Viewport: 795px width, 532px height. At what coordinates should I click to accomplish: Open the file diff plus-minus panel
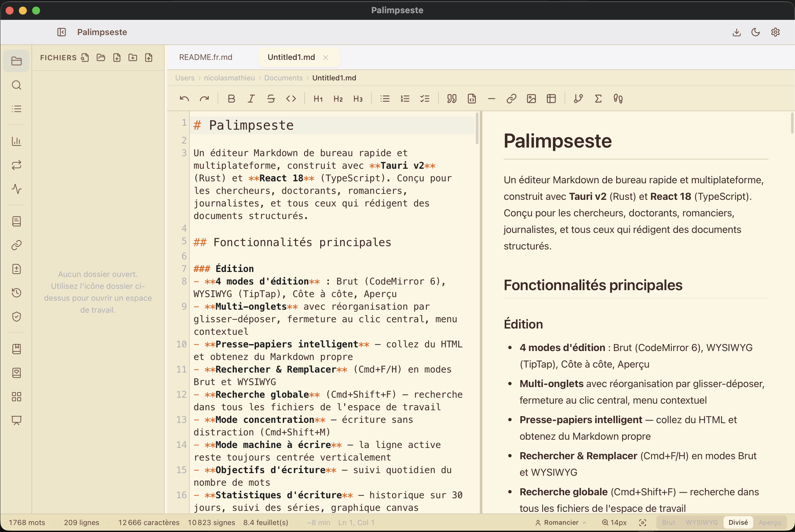(16, 269)
